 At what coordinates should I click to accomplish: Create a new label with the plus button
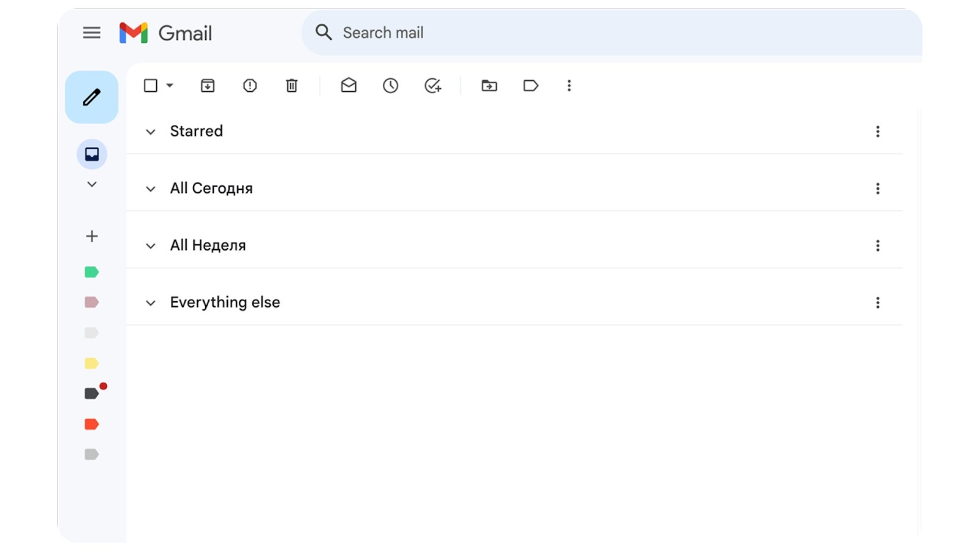[91, 236]
